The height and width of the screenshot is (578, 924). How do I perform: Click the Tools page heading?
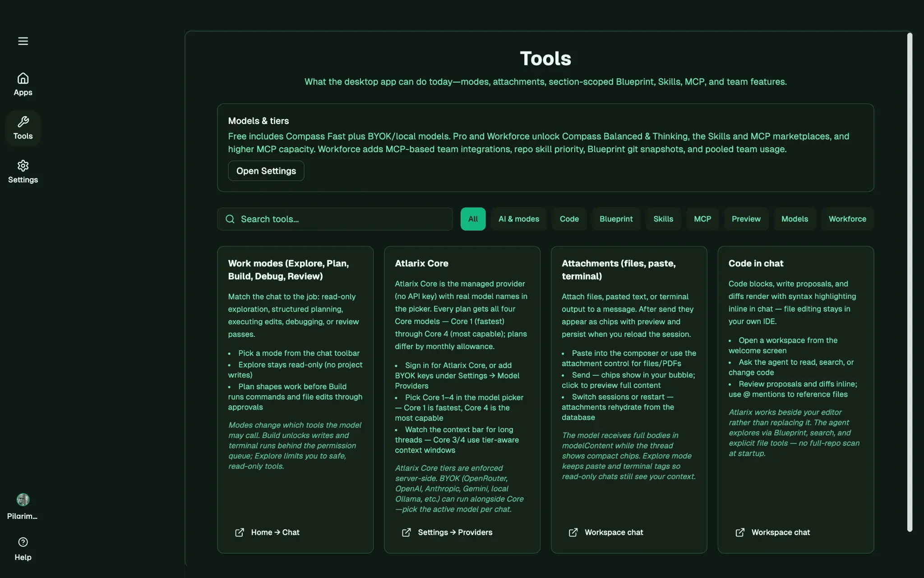(x=545, y=58)
